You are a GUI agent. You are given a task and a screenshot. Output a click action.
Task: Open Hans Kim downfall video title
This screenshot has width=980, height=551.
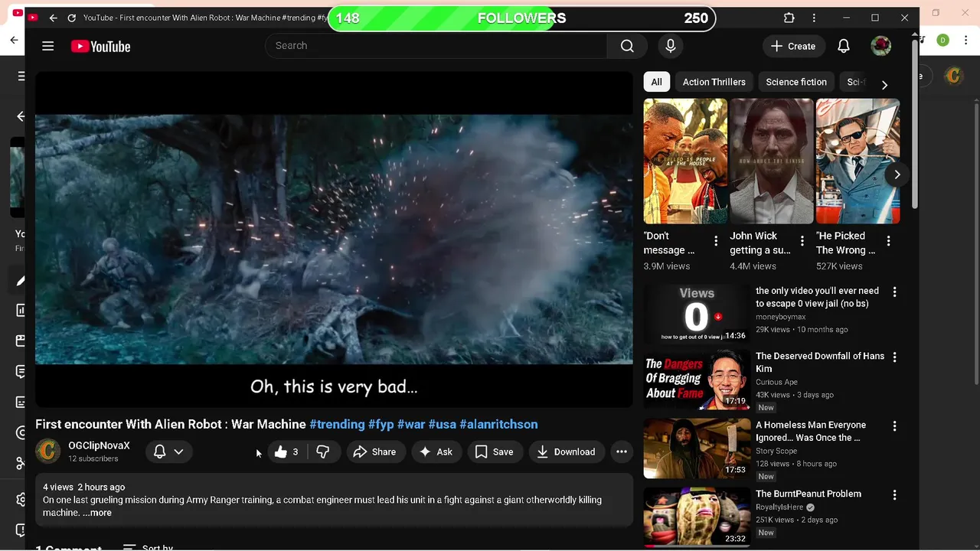point(820,362)
